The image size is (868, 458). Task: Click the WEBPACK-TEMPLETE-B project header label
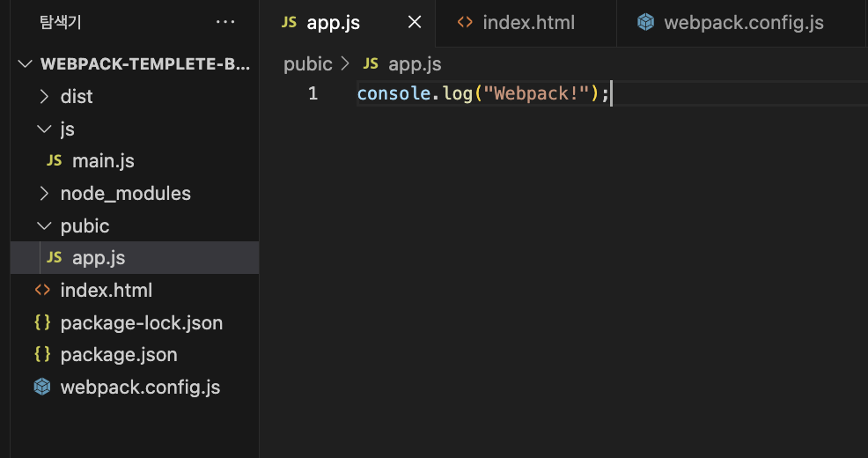click(x=145, y=63)
